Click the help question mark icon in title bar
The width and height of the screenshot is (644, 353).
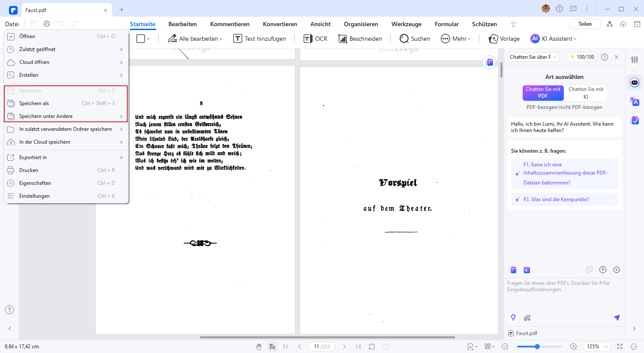point(560,9)
